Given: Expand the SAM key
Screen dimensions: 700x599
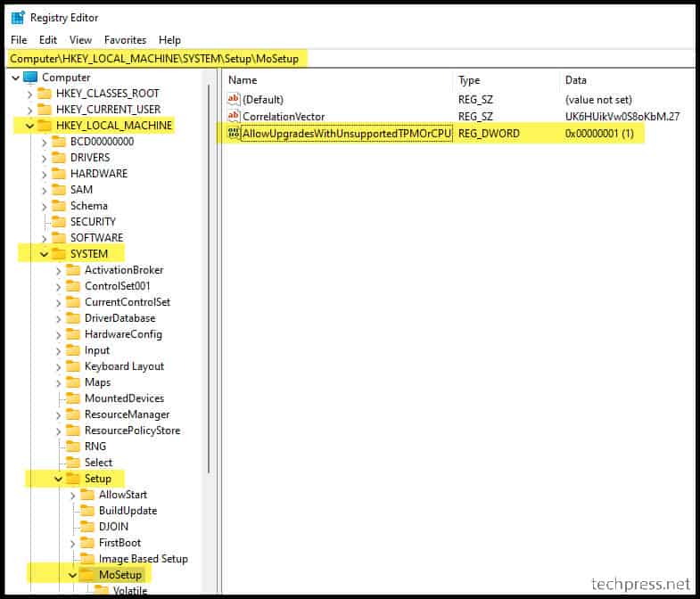Looking at the screenshot, I should pyautogui.click(x=45, y=191).
